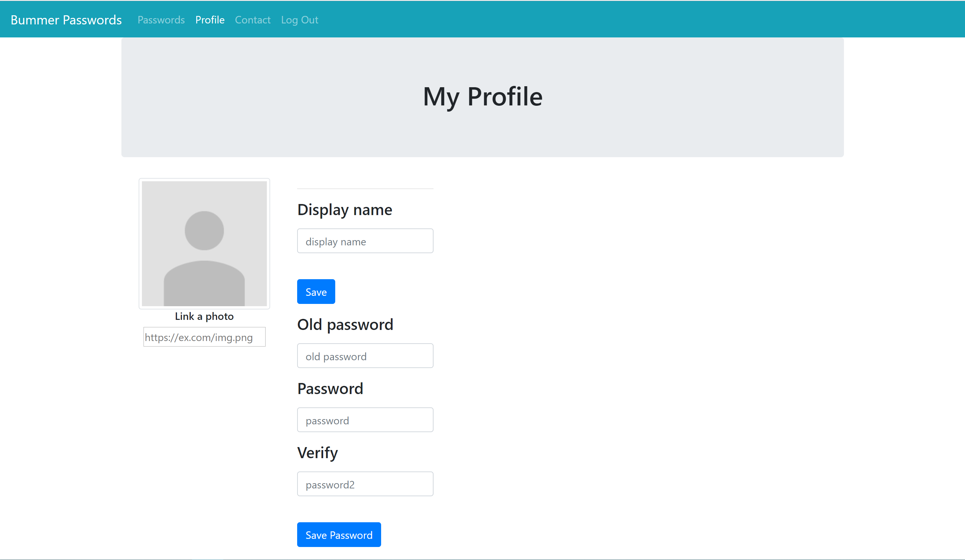The image size is (965, 560).
Task: Select the Profile nav item
Action: pyautogui.click(x=210, y=20)
